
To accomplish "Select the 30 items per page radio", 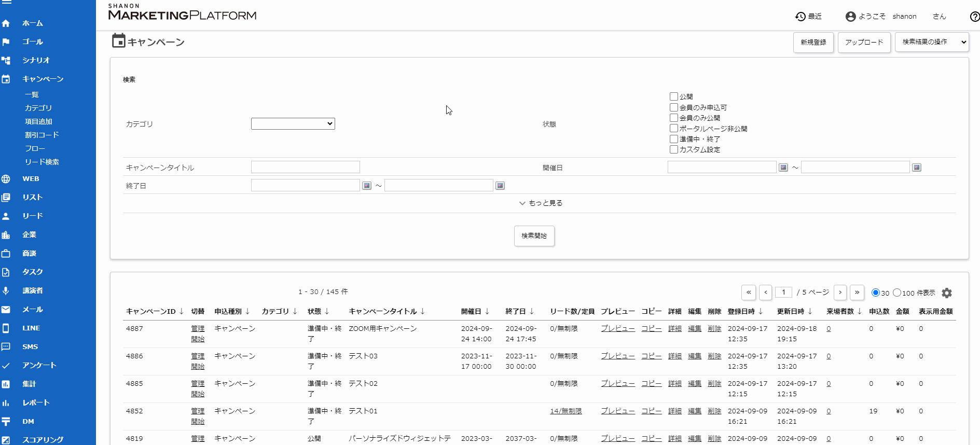I will coord(876,293).
